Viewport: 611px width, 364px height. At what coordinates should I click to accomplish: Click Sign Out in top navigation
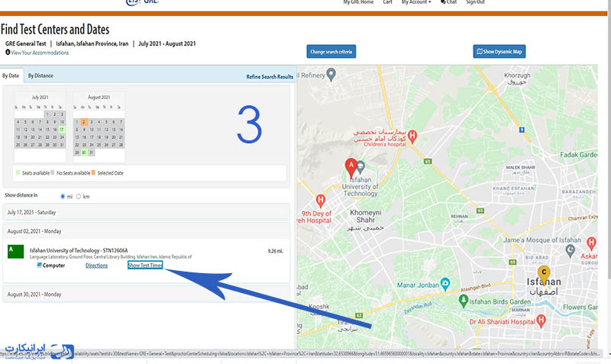475,2
